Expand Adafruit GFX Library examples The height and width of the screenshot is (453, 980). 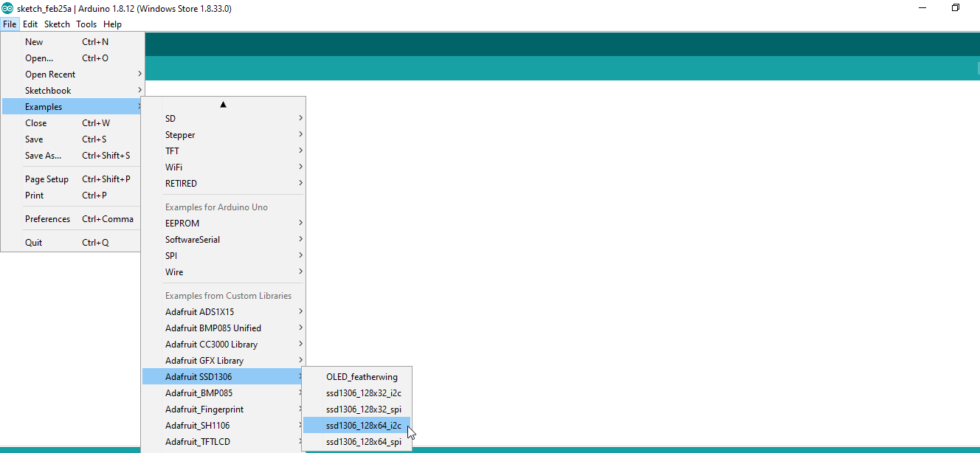click(223, 361)
